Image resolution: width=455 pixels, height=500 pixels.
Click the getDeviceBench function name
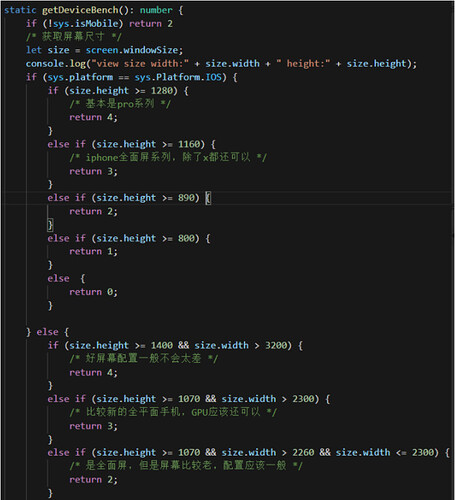click(x=80, y=10)
